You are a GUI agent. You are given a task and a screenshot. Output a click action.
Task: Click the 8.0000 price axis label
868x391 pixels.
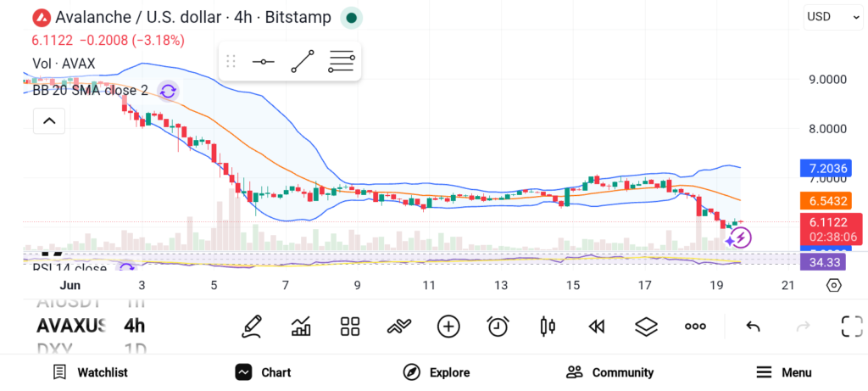827,129
